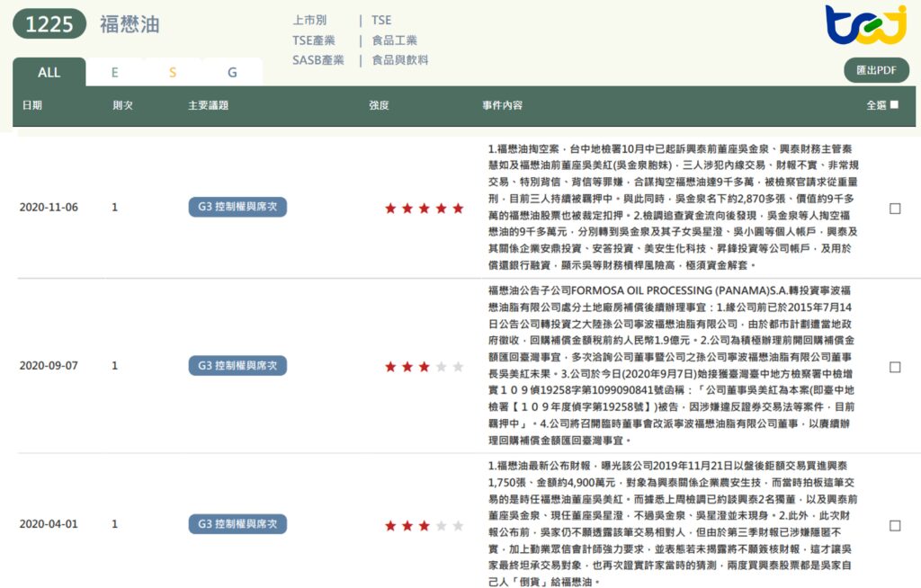This screenshot has width=921, height=588.
Task: Adjust the strength star rating on the 2020-09-07 row
Action: [x=423, y=366]
